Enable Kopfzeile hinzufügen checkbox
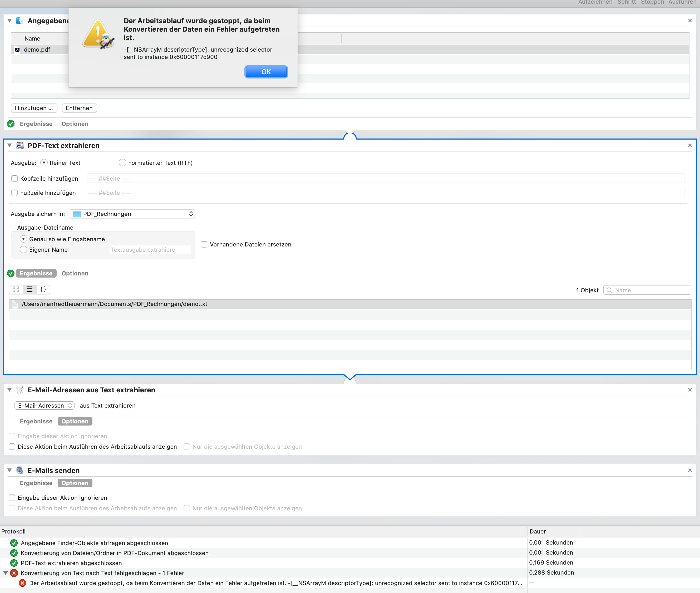This screenshot has width=700, height=593. [14, 179]
